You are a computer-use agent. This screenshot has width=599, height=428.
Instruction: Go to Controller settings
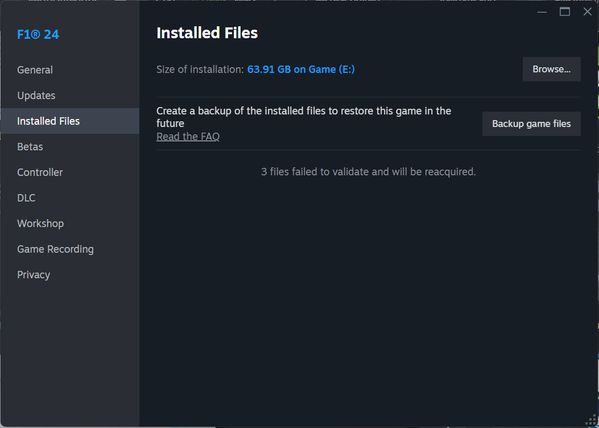click(70, 172)
